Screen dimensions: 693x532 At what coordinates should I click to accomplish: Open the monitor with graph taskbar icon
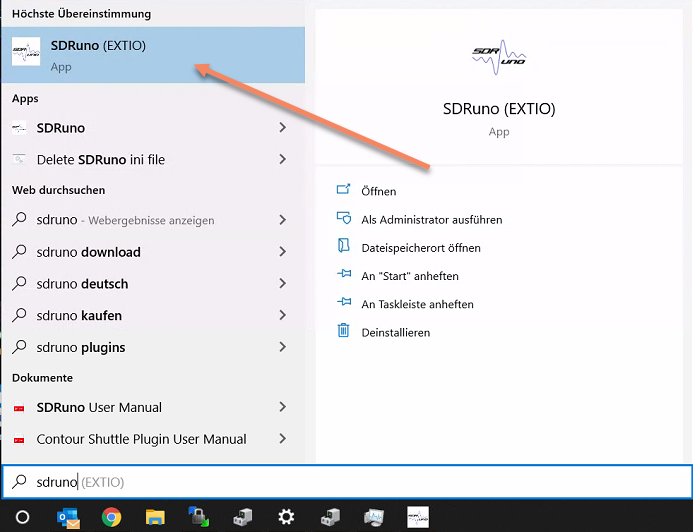click(x=374, y=517)
